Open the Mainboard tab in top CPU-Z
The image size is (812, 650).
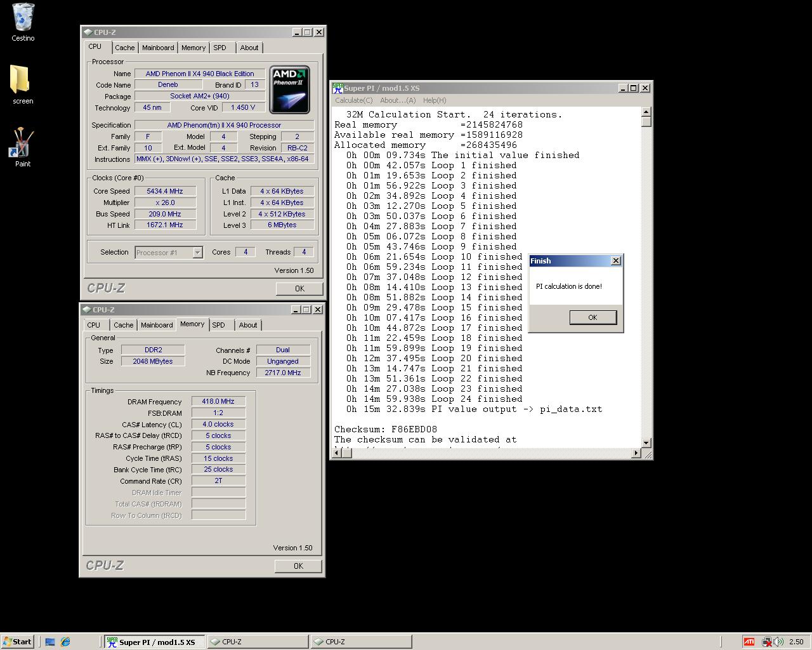click(158, 48)
